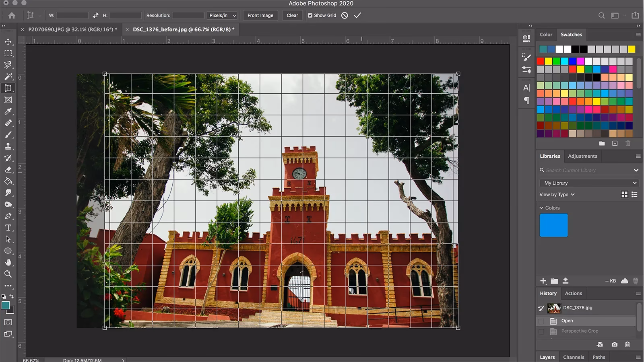Switch to the Channels tab
The height and width of the screenshot is (362, 644).
574,357
